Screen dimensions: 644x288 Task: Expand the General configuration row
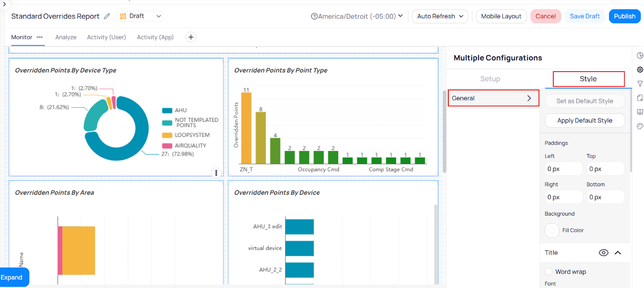pos(493,98)
